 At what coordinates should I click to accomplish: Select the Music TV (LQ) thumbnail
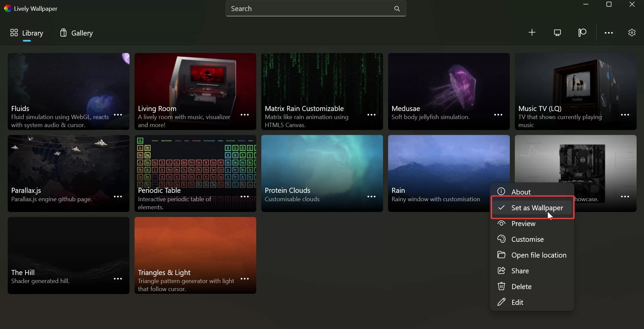576,91
